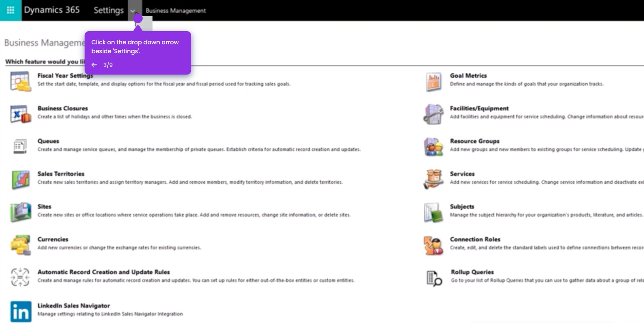Viewport: 644px width, 323px height.
Task: Click the Resource Groups people icon
Action: click(433, 147)
